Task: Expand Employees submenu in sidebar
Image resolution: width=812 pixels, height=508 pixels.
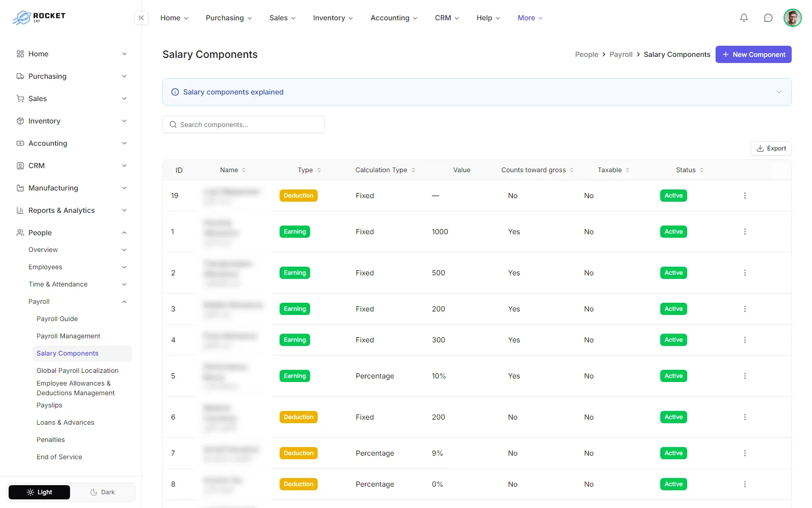Action: click(x=78, y=267)
